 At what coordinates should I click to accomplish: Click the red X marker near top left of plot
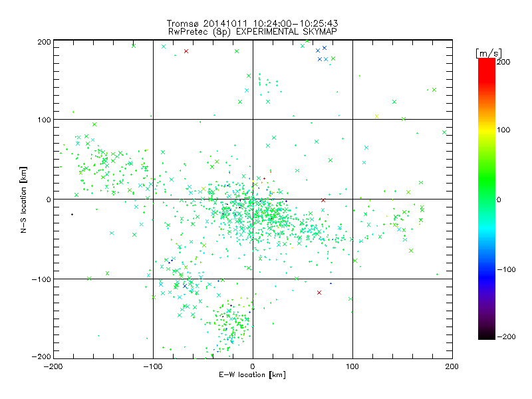coord(186,51)
